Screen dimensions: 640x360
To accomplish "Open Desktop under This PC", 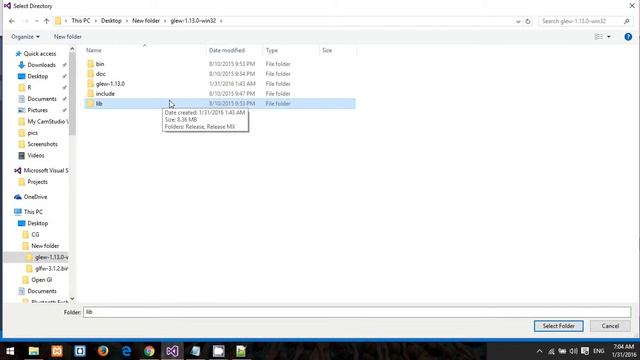I will point(38,223).
